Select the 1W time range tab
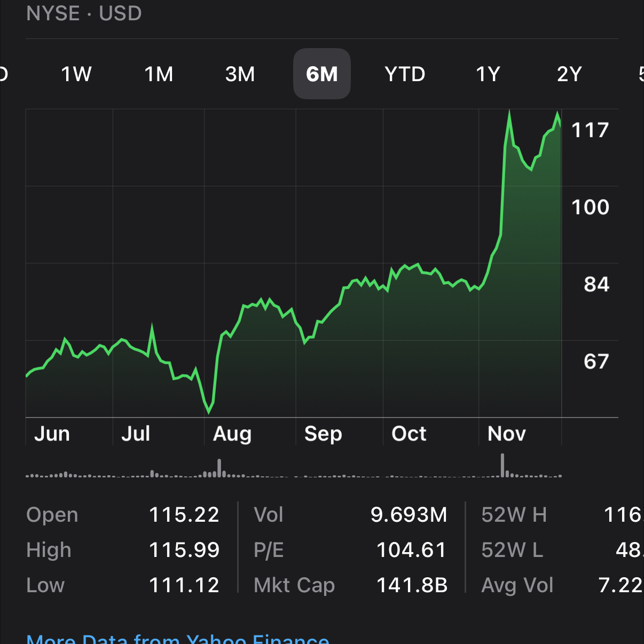This screenshot has width=644, height=644. coord(76,74)
